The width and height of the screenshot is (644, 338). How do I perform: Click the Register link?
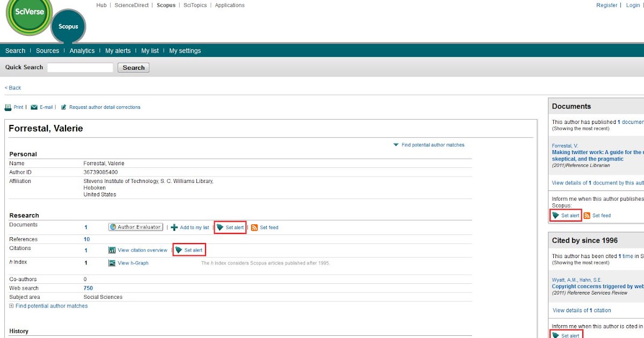(607, 5)
